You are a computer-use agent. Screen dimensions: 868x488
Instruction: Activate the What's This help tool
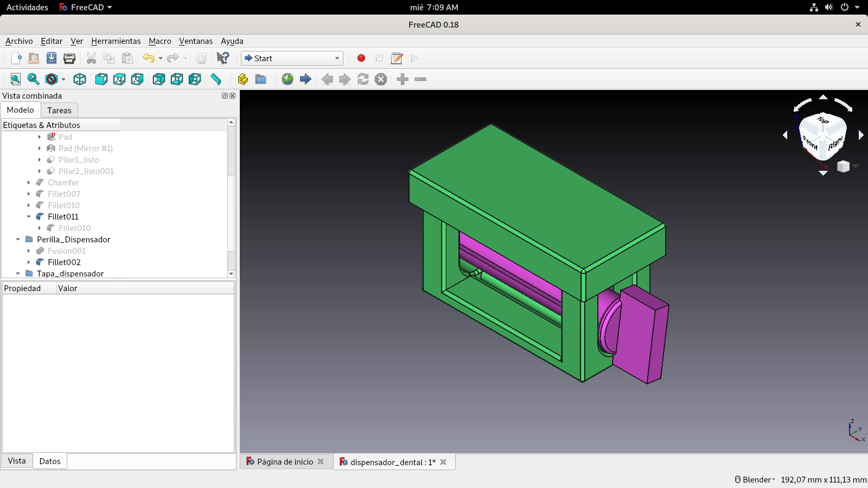tap(222, 58)
